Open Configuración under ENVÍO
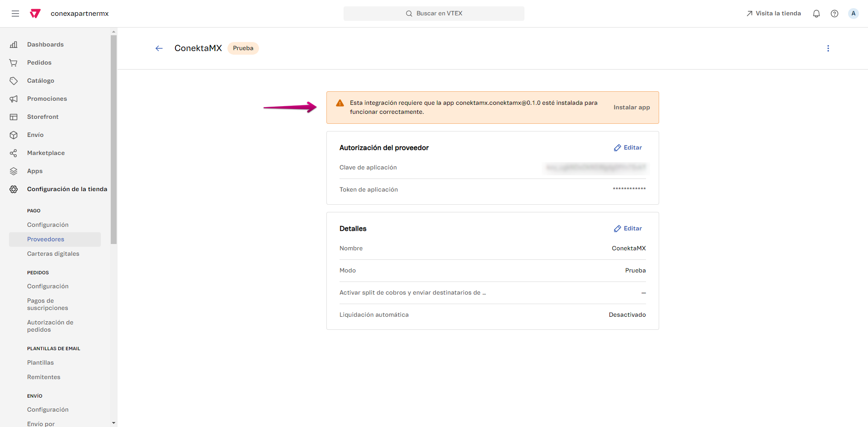 coord(48,409)
